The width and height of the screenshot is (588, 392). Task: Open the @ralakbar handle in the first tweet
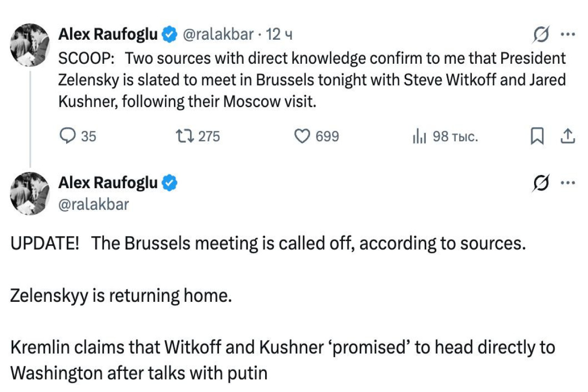218,34
